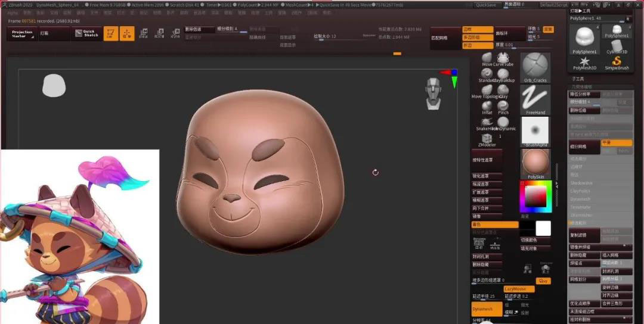Expand the Dynamesh subpalette in right panel
Viewport: 644px width, 324px height.
tap(580, 200)
